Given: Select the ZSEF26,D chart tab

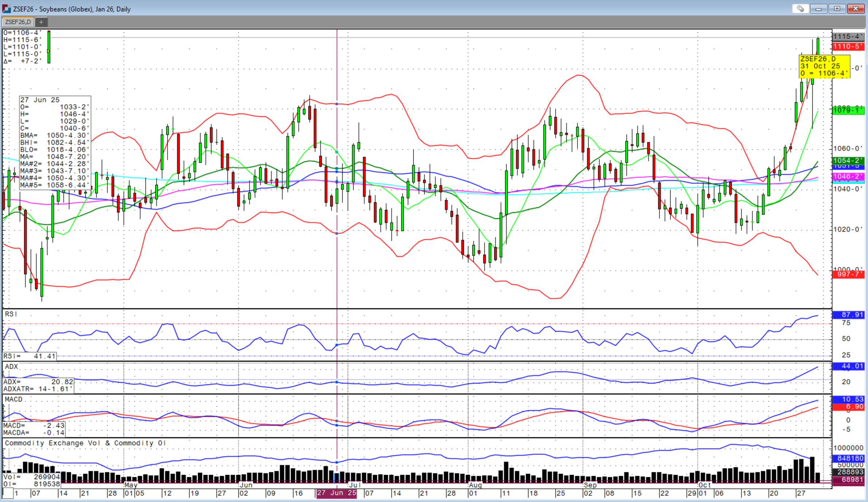Looking at the screenshot, I should pyautogui.click(x=18, y=22).
